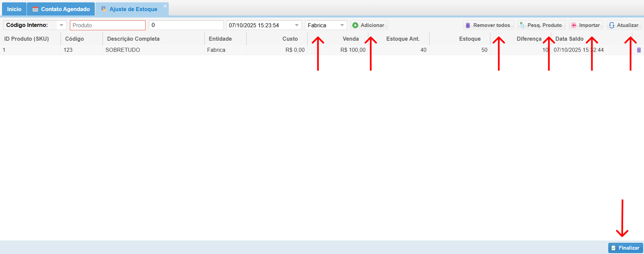
Task: Sort by the Estoque Ant. column header
Action: 403,39
